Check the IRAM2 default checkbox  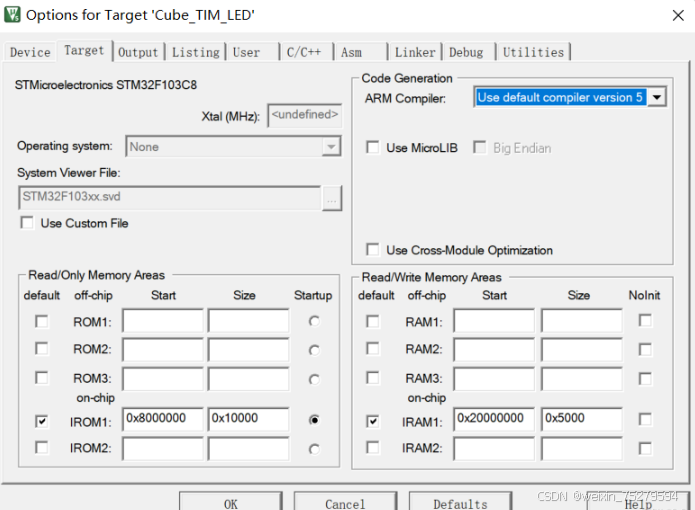(373, 448)
